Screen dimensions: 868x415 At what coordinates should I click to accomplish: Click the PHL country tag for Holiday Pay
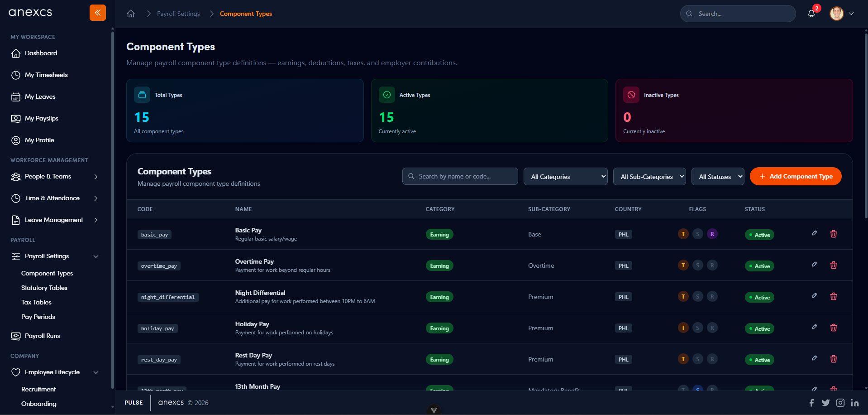(624, 328)
